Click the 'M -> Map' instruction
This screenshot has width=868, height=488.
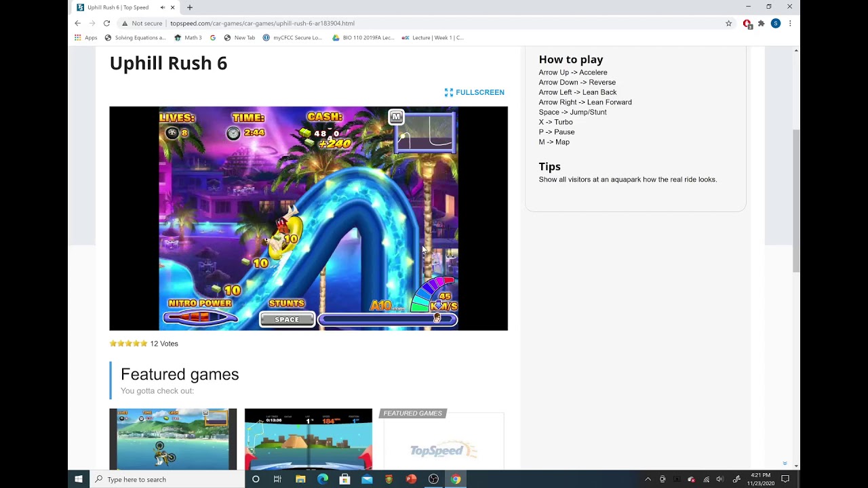[x=554, y=142]
